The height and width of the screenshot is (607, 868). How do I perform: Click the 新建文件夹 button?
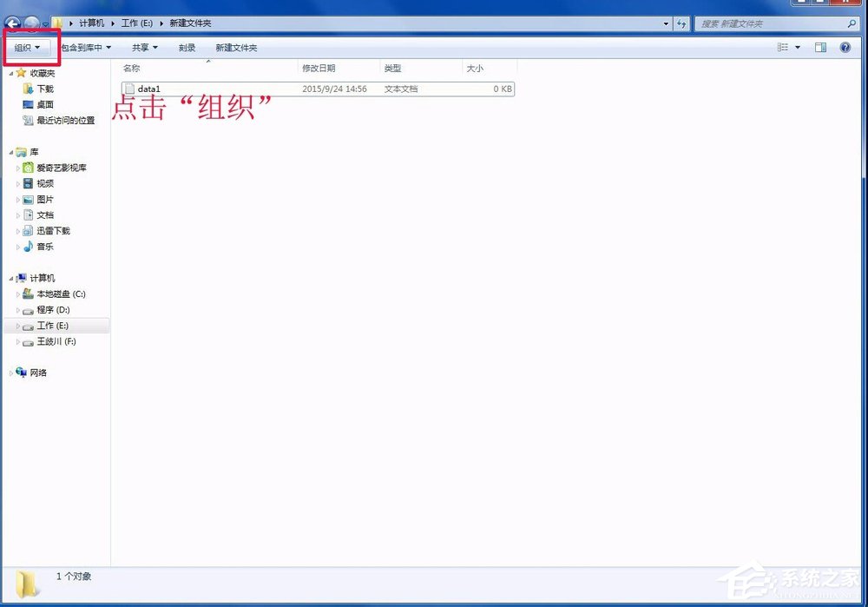(235, 48)
